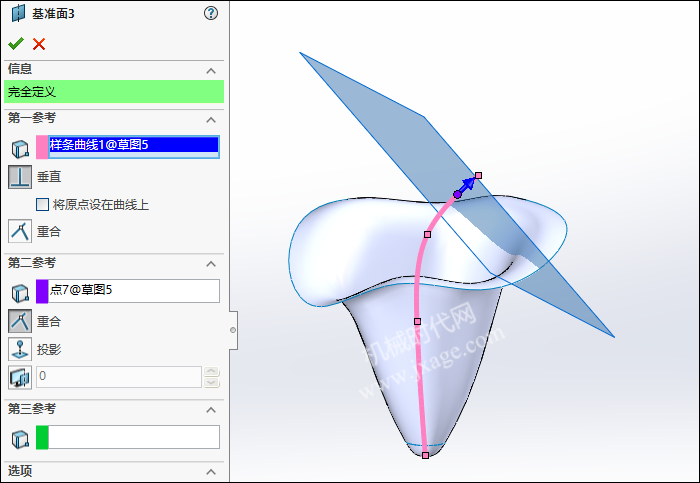Select the 样条曲线1@草图5 reference field

coord(134,147)
